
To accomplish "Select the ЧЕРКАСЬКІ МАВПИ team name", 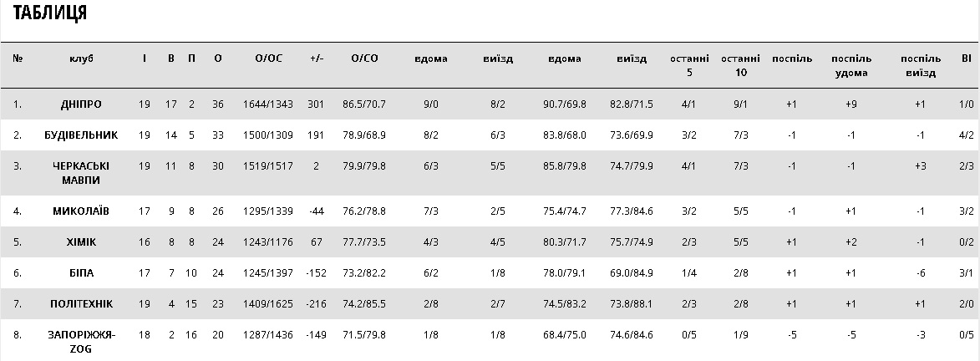I will pos(82,173).
